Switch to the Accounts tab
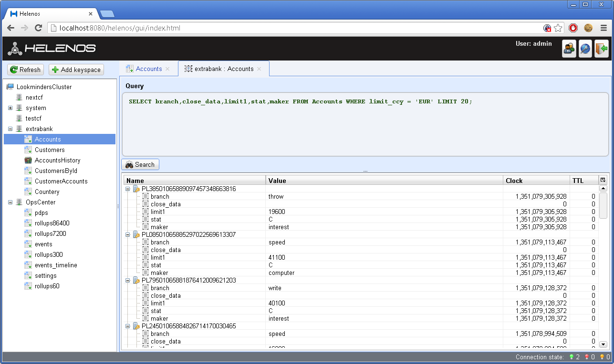Viewport: 614px width, 364px height. click(148, 69)
